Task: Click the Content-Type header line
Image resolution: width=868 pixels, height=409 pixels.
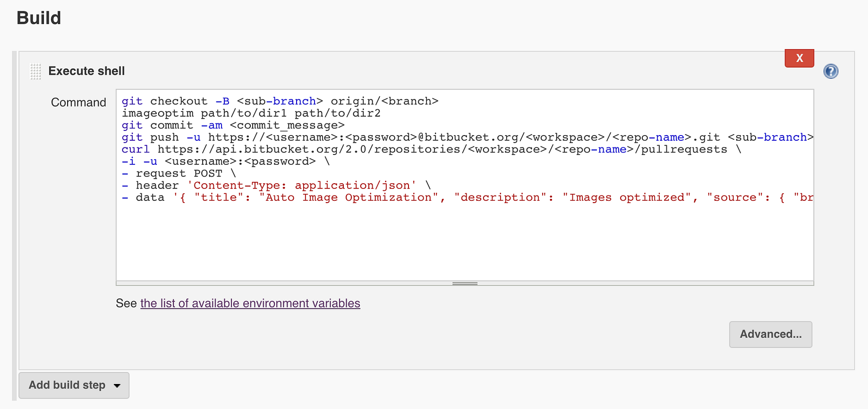Action: [x=276, y=186]
